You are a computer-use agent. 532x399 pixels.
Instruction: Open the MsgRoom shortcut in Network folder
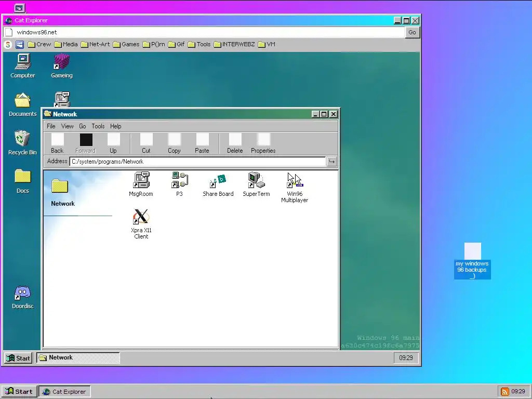point(141,184)
